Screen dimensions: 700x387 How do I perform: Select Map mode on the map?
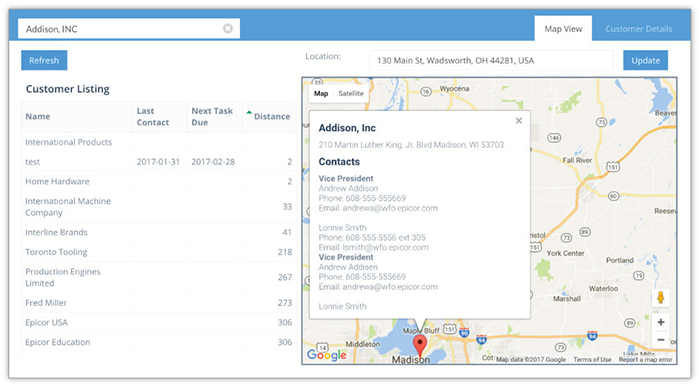(x=321, y=93)
